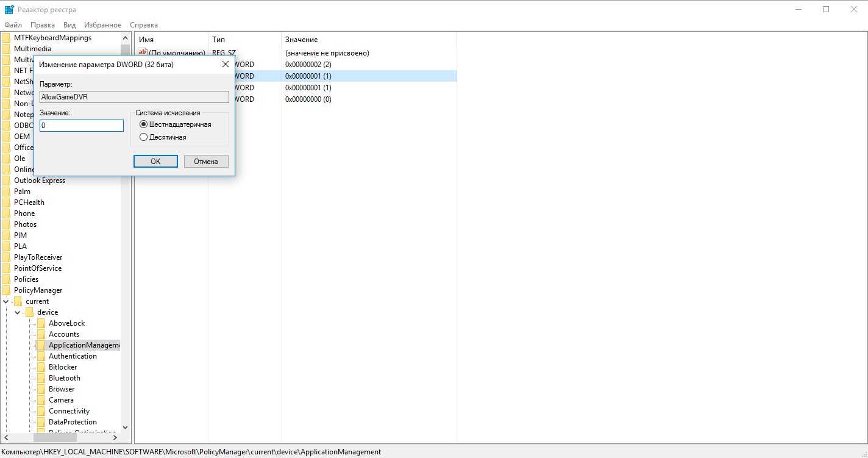Click the PolicyManager folder icon
This screenshot has width=868, height=458.
[x=6, y=290]
